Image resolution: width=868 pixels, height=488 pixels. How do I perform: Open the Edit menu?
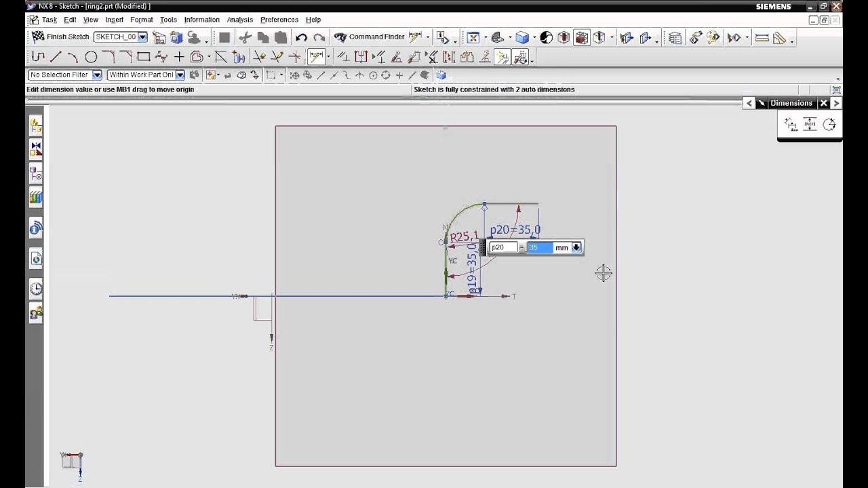pyautogui.click(x=70, y=20)
